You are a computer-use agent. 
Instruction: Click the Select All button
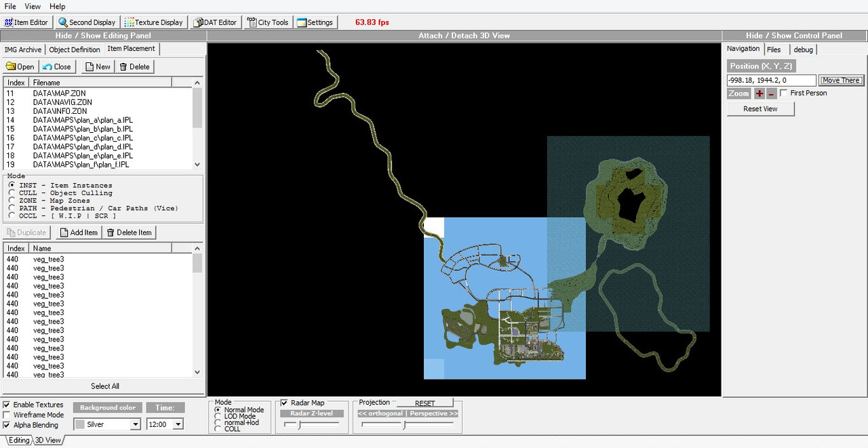(x=105, y=386)
